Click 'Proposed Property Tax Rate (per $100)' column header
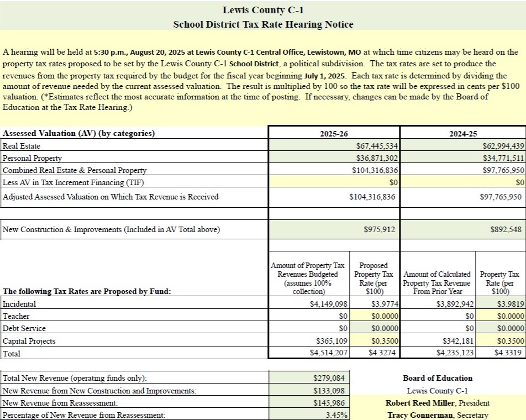This screenshot has width=526, height=420. click(374, 279)
